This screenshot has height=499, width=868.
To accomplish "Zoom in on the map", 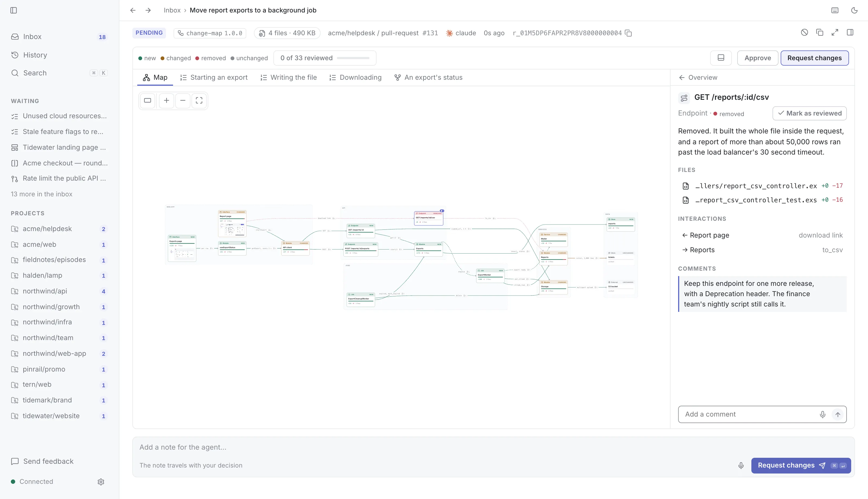I will pyautogui.click(x=167, y=100).
